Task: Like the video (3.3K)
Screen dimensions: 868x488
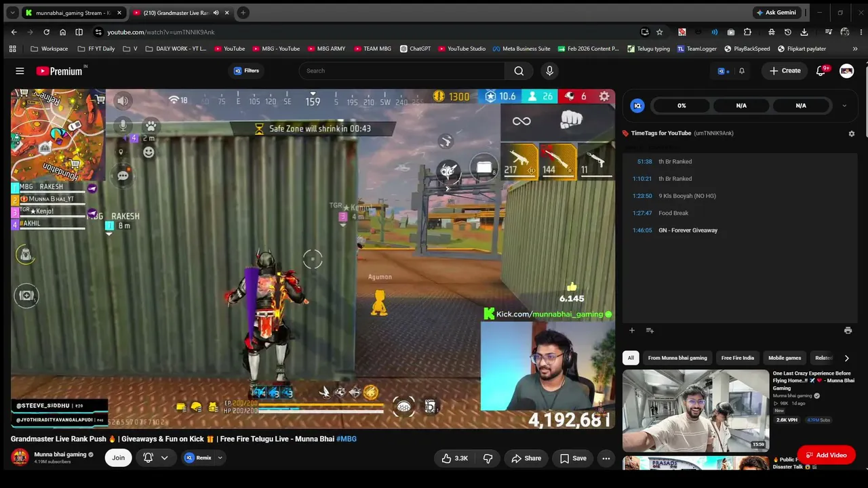Action: coord(455,458)
